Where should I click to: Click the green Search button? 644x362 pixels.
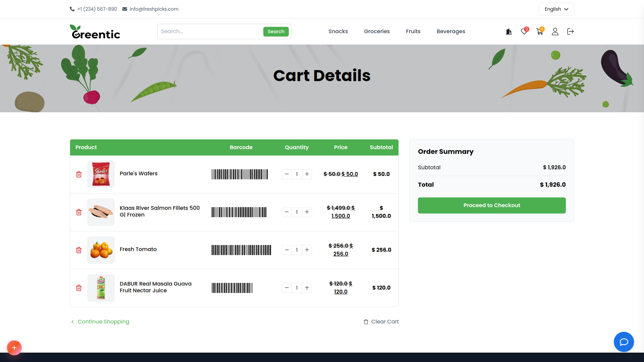tap(276, 32)
